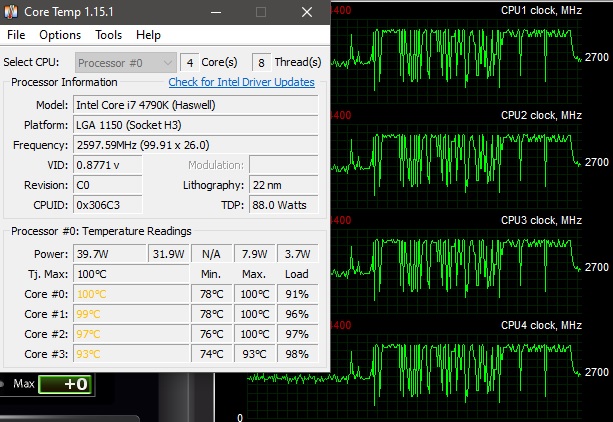Click Core #2 min temperature 76°C
Image resolution: width=613 pixels, height=422 pixels.
211,334
